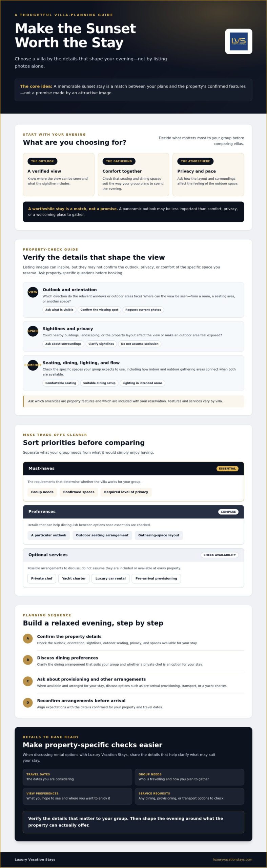Image resolution: width=267 pixels, height=868 pixels.
Task: Click step B circle badge
Action: 28,660
